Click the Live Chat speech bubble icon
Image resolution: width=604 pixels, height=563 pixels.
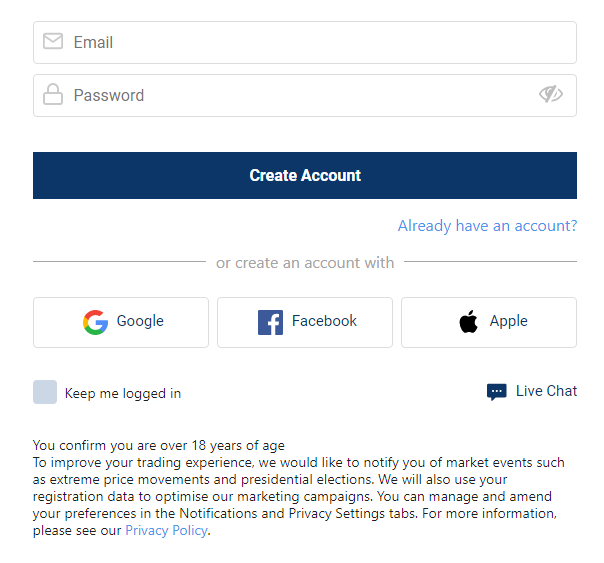pyautogui.click(x=497, y=392)
